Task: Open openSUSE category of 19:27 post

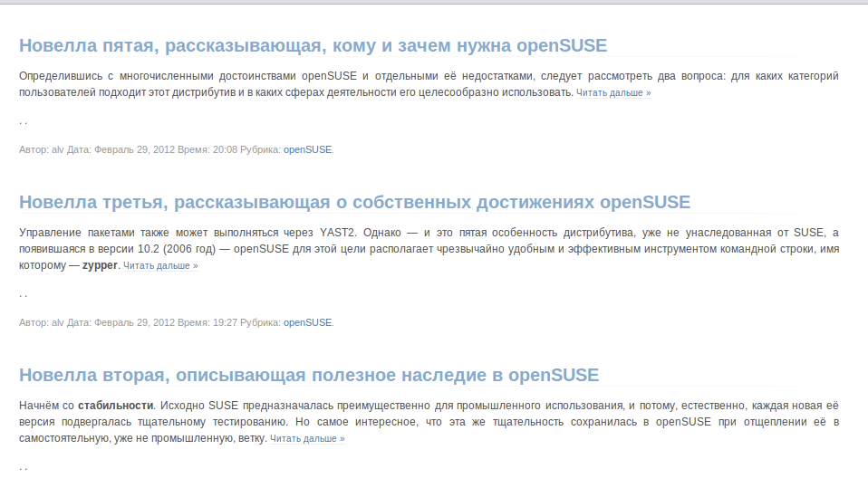Action: (307, 322)
